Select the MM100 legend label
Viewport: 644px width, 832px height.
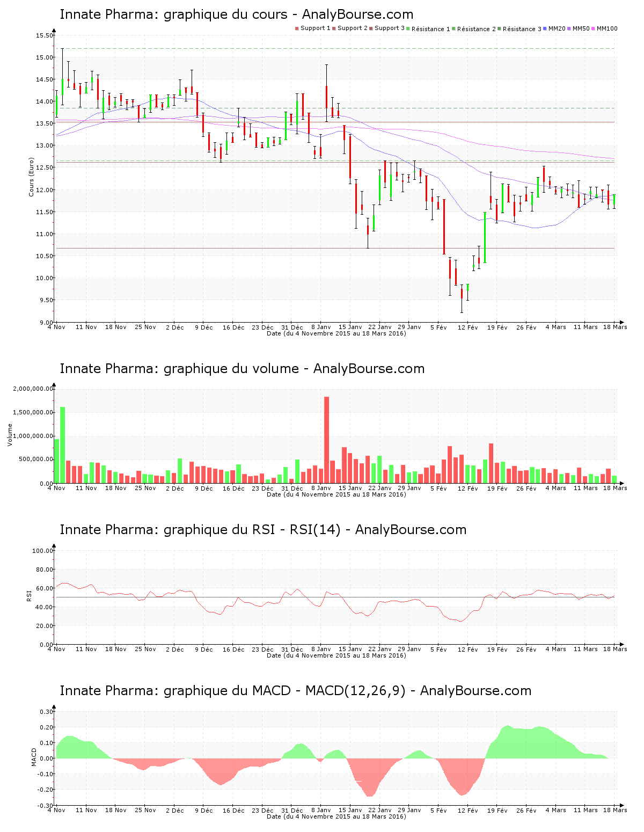point(608,28)
